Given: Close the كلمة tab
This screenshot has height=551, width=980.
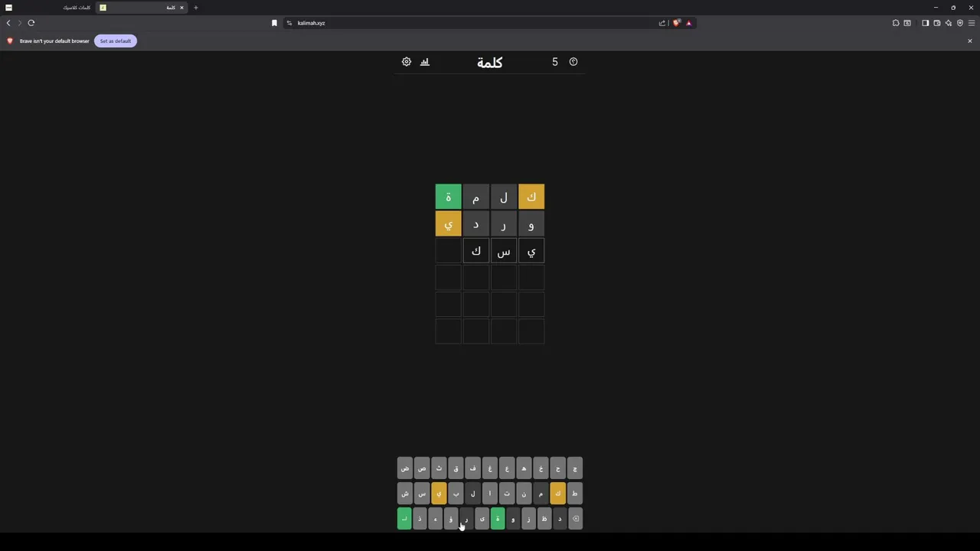Looking at the screenshot, I should pyautogui.click(x=181, y=8).
